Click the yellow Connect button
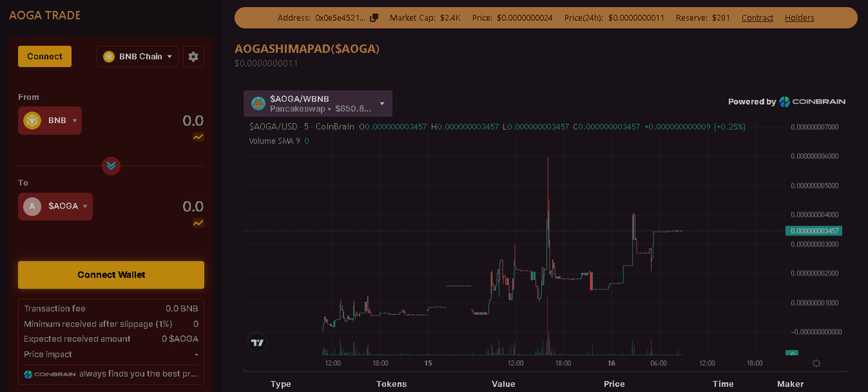This screenshot has width=868, height=392. (x=45, y=56)
